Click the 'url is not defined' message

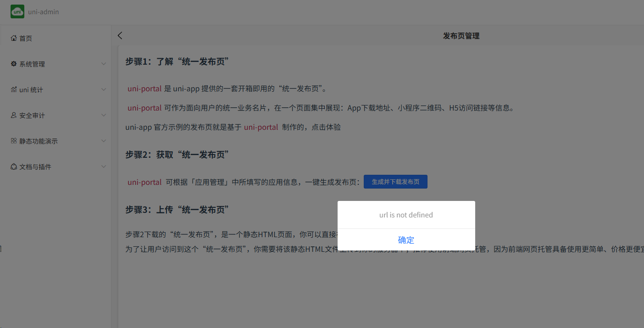point(406,215)
